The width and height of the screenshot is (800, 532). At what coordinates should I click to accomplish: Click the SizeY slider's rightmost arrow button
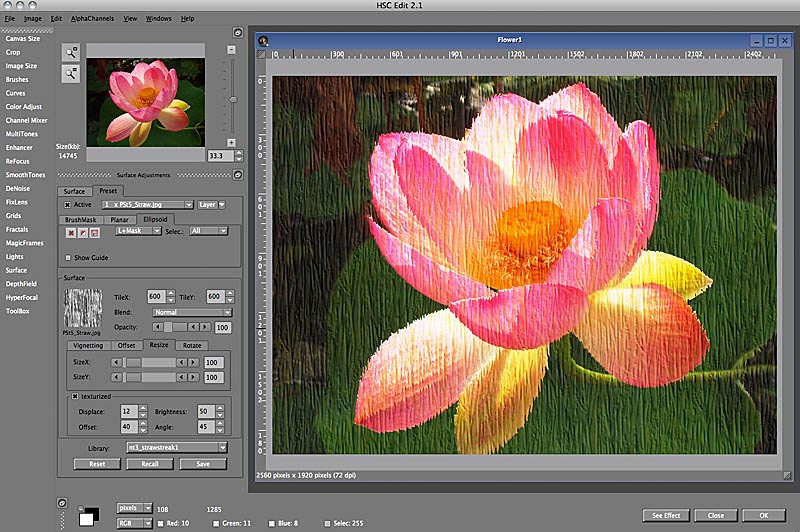[193, 377]
